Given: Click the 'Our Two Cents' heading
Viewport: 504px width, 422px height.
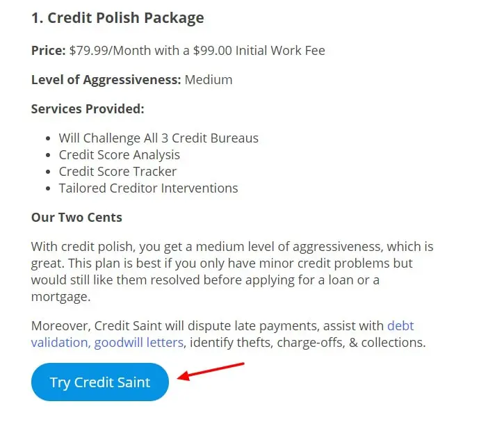Looking at the screenshot, I should [76, 217].
